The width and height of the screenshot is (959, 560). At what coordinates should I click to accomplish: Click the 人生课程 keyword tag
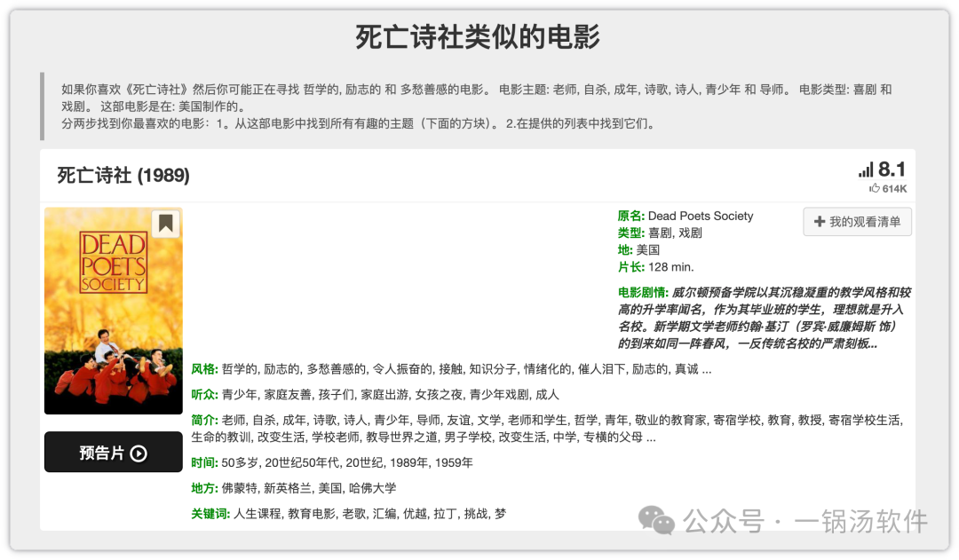click(x=258, y=514)
